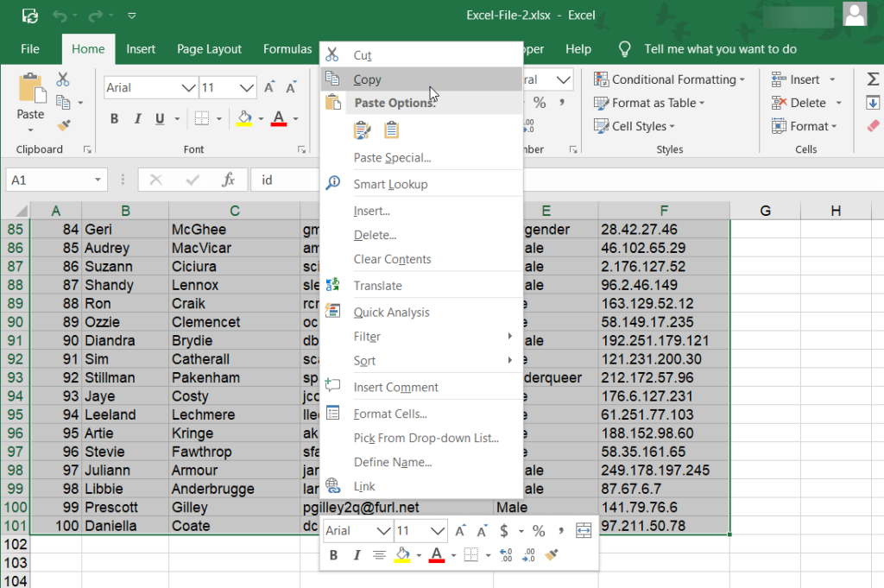Viewport: 884px width, 588px height.
Task: Click Tell me what you want to do
Action: click(x=720, y=49)
